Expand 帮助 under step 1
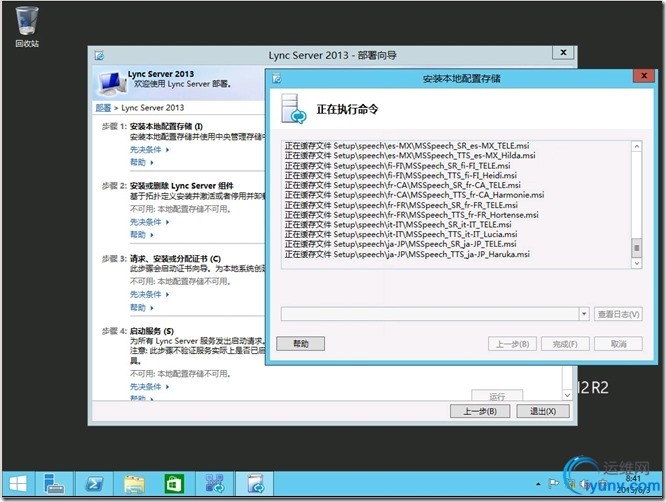This screenshot has height=502, width=666. (x=141, y=162)
